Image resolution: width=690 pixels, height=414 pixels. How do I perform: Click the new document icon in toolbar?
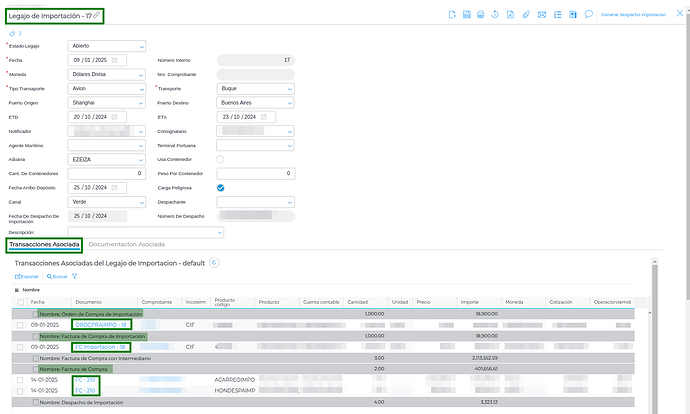(x=452, y=15)
